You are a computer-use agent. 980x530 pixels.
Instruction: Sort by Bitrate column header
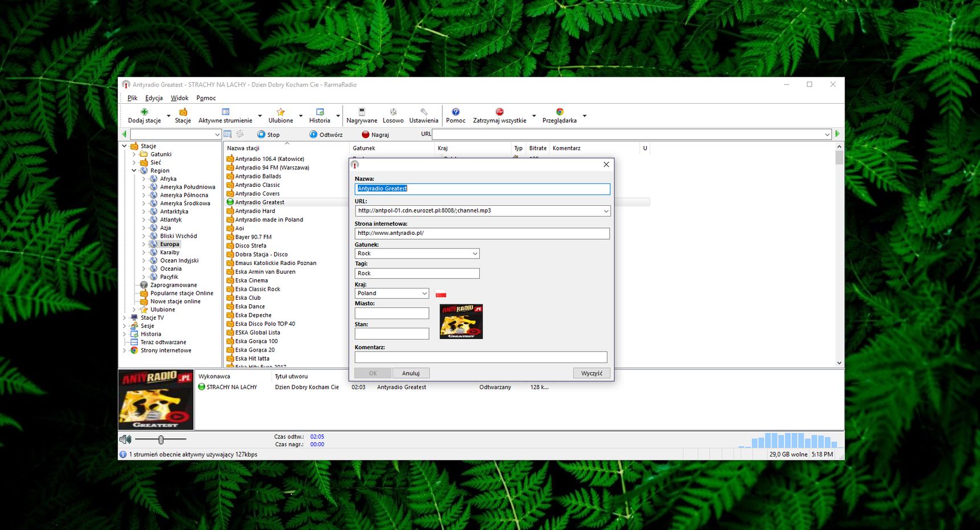click(x=537, y=148)
